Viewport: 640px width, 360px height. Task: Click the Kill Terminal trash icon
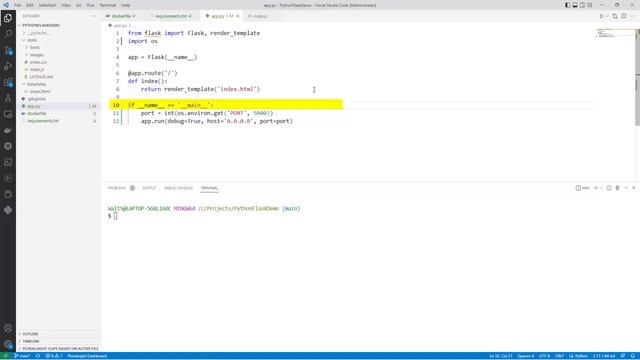click(617, 188)
